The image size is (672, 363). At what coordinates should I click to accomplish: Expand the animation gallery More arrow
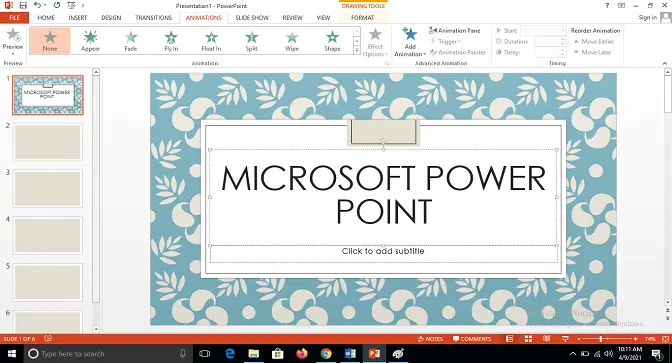pos(357,50)
